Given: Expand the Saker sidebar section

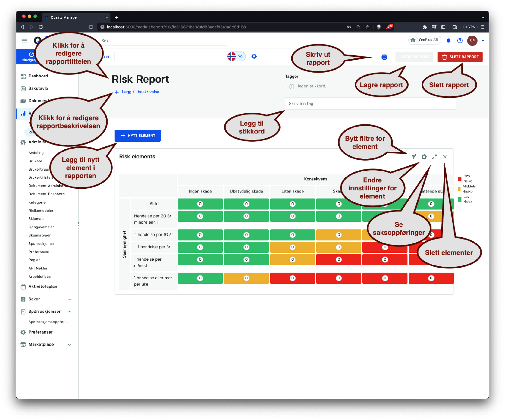Looking at the screenshot, I should point(69,299).
